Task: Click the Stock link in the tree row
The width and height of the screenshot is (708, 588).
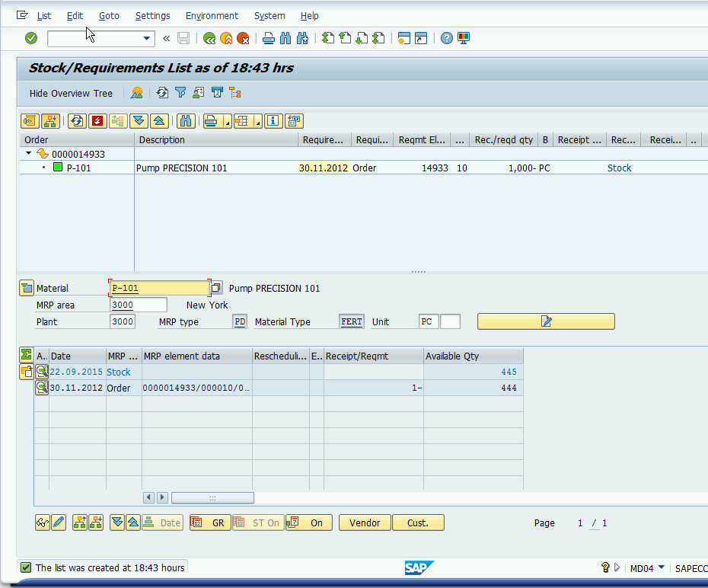Action: tap(619, 168)
